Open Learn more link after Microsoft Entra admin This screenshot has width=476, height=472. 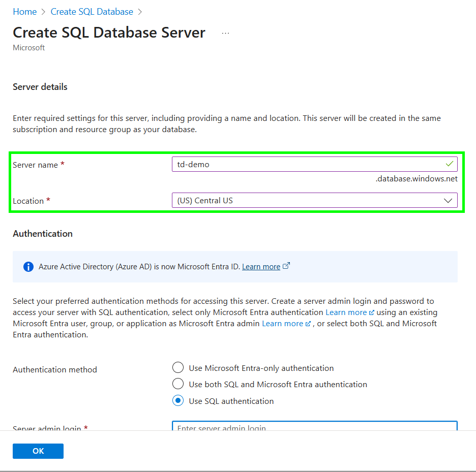click(283, 324)
